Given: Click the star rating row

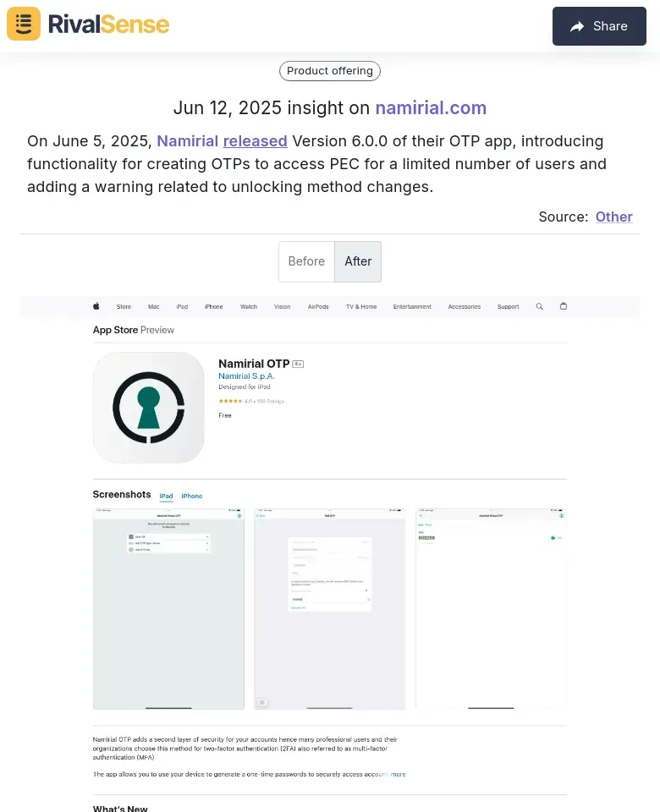Looking at the screenshot, I should coord(251,401).
